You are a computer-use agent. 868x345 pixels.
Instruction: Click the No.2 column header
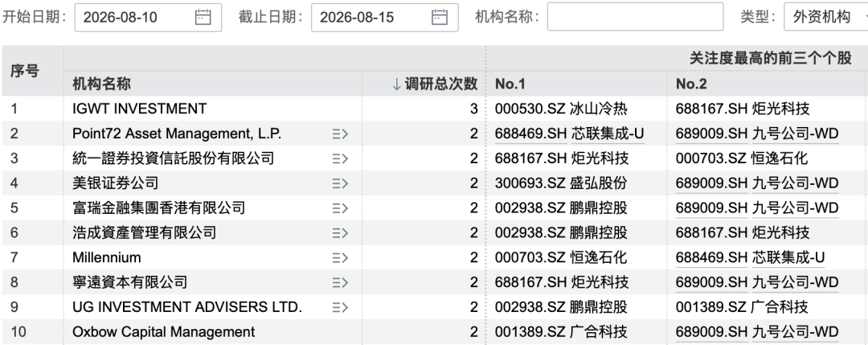[x=691, y=84]
